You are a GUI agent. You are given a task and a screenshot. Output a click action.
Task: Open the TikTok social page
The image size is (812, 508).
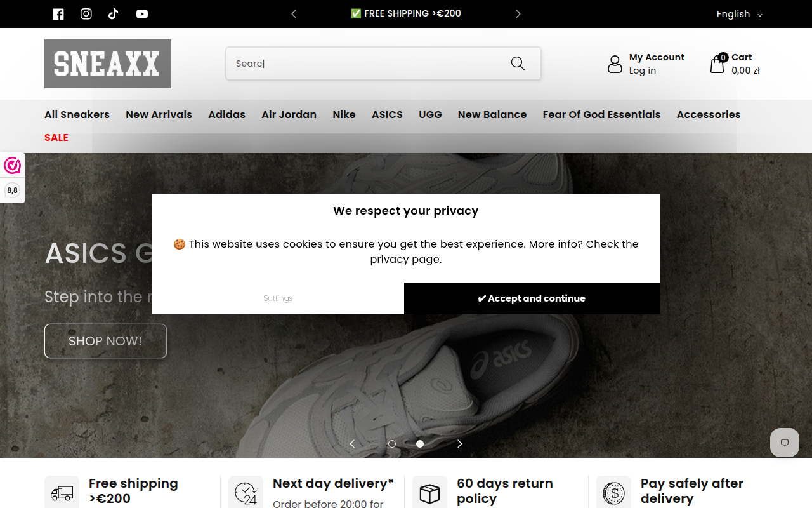tap(114, 14)
